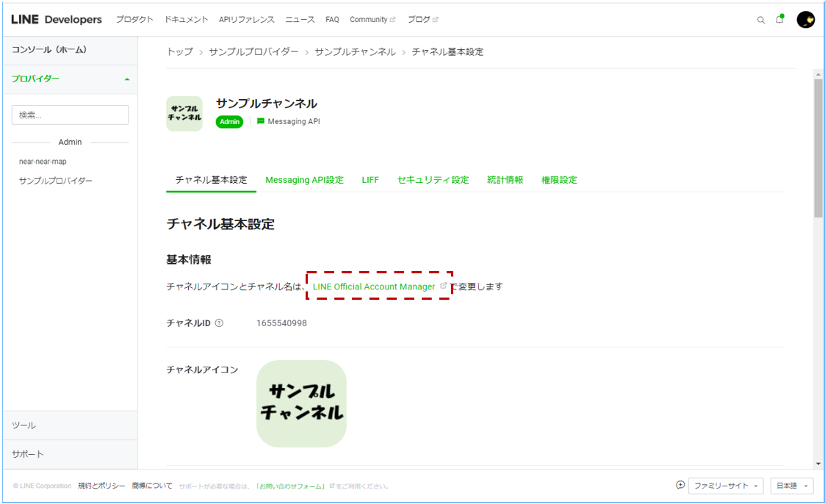Open the notification bell icon

(779, 19)
